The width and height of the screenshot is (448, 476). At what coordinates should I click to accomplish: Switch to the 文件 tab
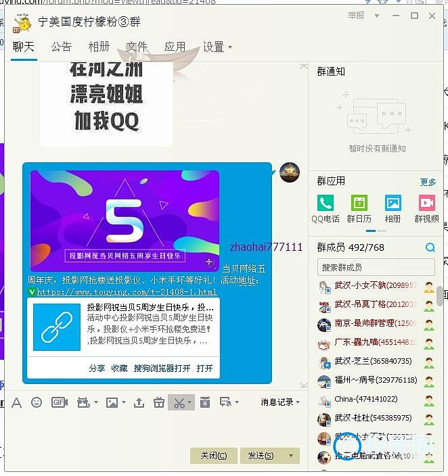click(x=137, y=47)
